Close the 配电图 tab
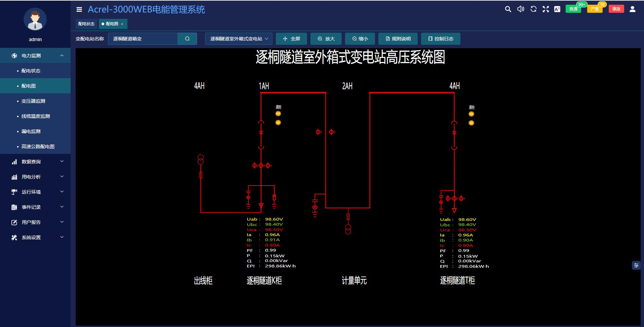The width and height of the screenshot is (644, 327). tap(122, 24)
